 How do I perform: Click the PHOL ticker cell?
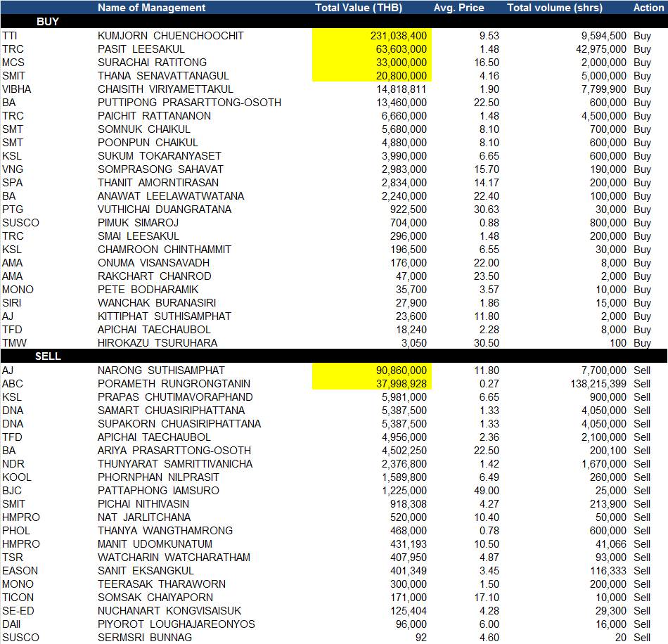coord(16,531)
